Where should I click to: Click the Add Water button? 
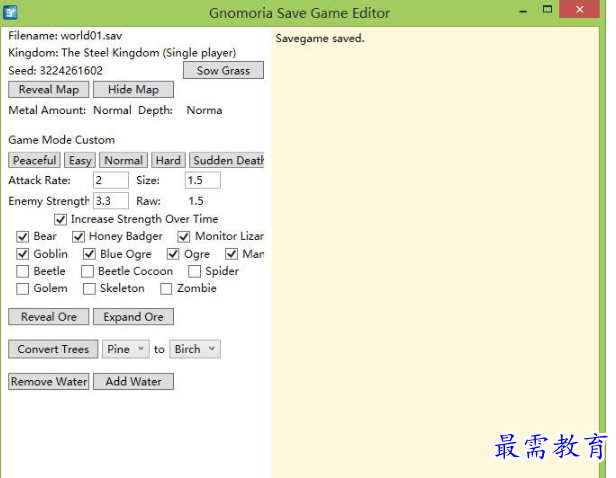pos(133,381)
